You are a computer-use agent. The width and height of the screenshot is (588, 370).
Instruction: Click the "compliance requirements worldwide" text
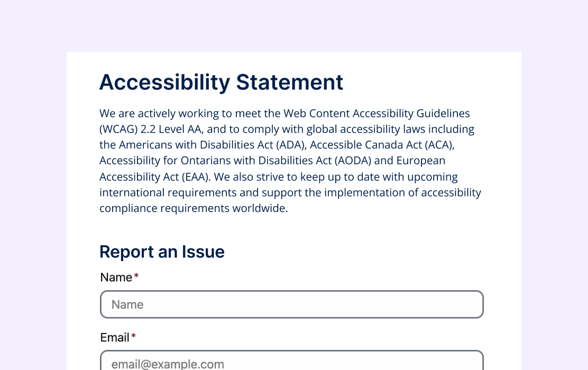(x=194, y=208)
